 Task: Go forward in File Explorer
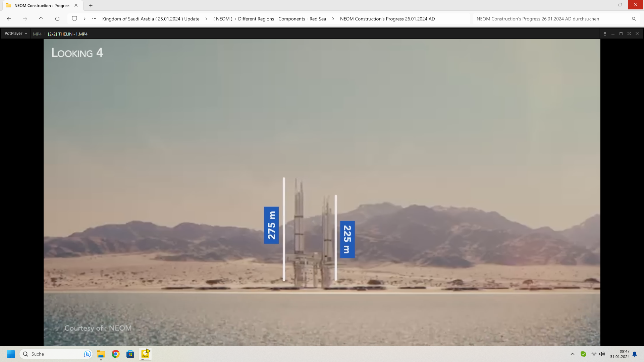point(25,19)
